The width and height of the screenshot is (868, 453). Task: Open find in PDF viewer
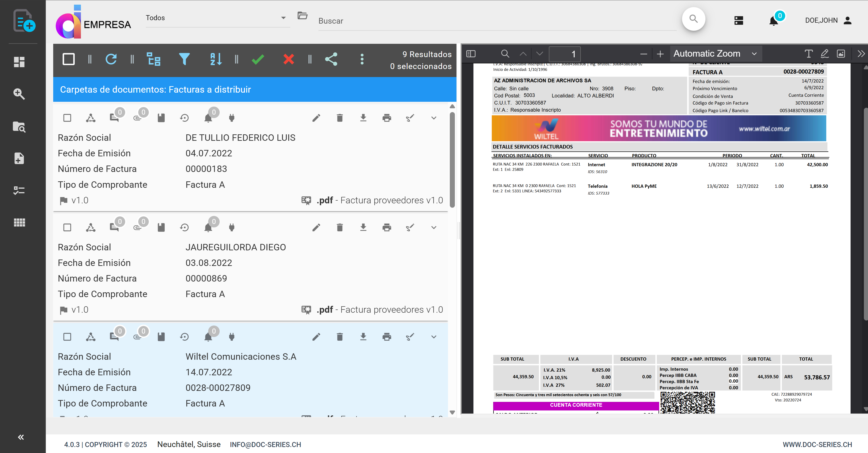coord(505,54)
